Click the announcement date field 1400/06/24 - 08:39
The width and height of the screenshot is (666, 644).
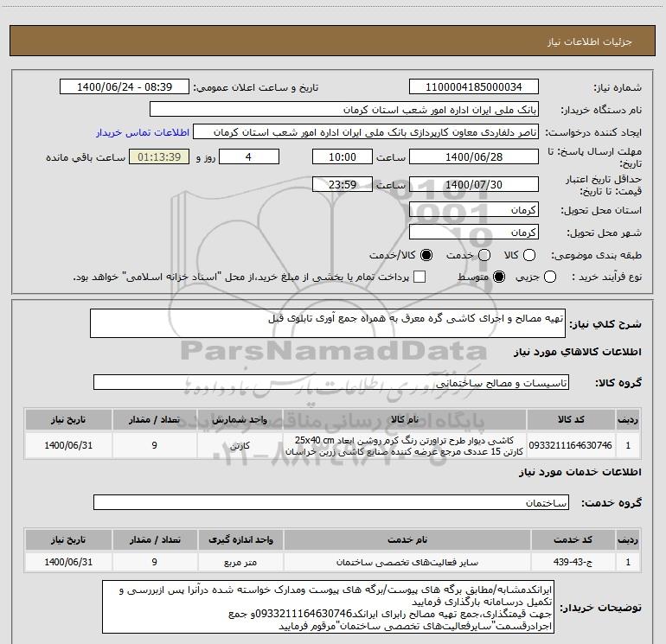[125, 87]
